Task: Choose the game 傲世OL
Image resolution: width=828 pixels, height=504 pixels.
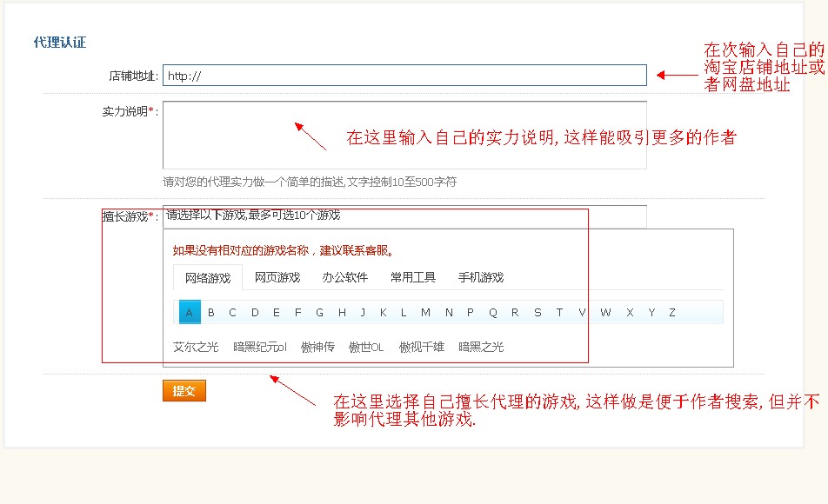Action: 366,347
